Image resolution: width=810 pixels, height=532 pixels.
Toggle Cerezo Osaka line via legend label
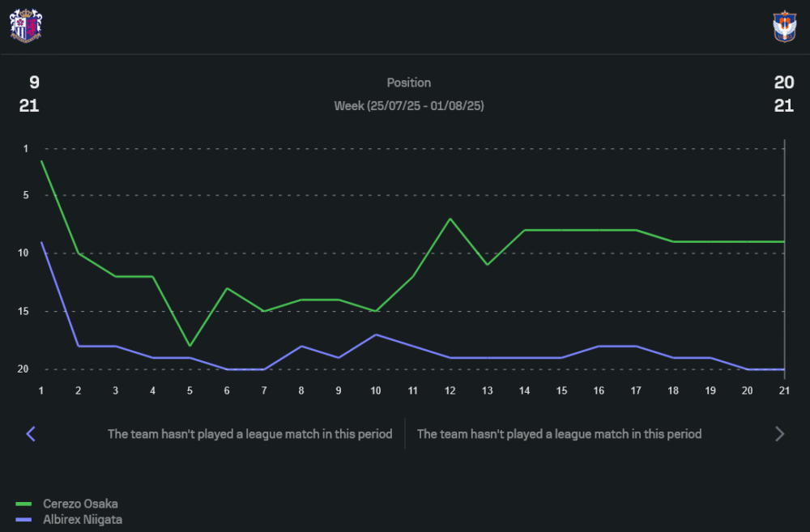pyautogui.click(x=80, y=504)
